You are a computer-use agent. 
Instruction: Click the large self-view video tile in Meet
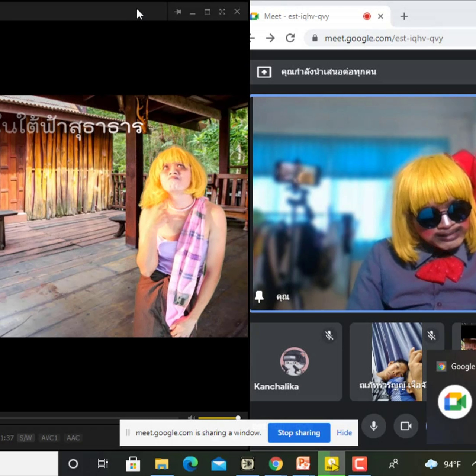pyautogui.click(x=364, y=203)
